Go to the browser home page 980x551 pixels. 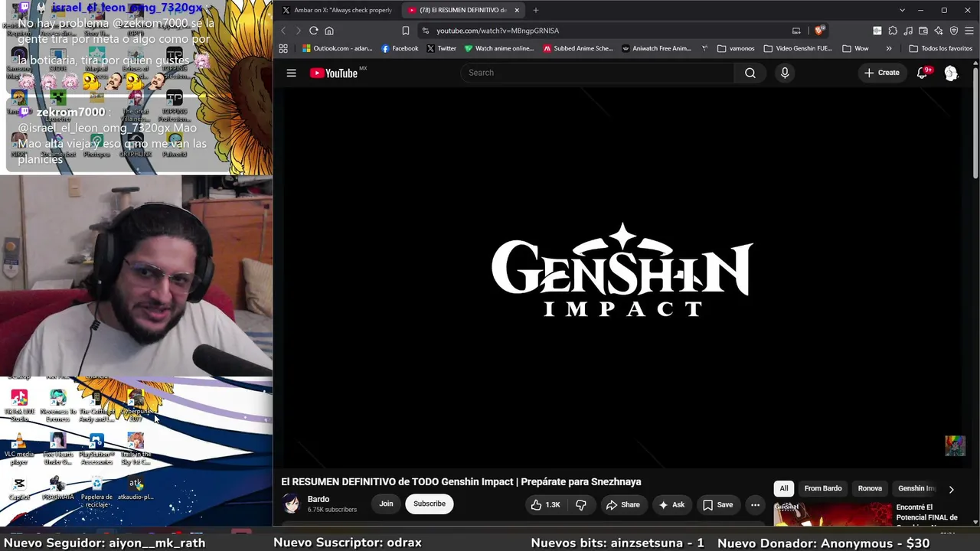tap(329, 31)
